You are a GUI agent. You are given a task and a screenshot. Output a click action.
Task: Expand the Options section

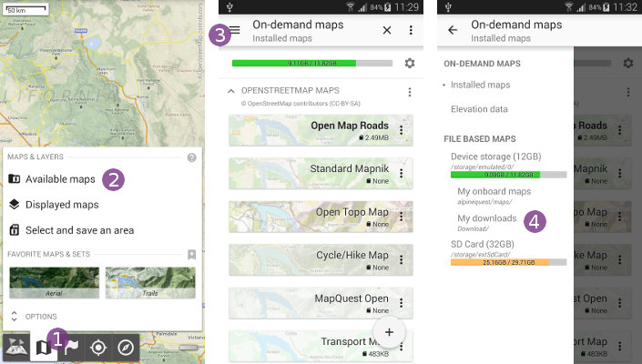(x=36, y=317)
